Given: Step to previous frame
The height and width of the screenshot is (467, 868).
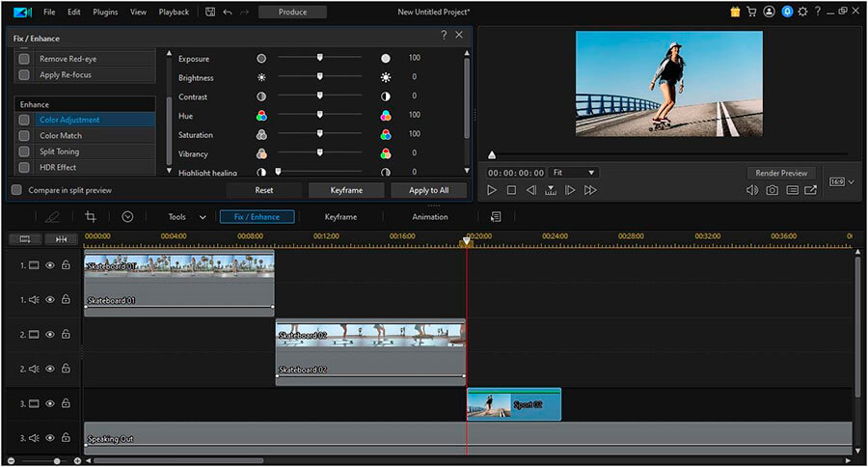Looking at the screenshot, I should 530,190.
